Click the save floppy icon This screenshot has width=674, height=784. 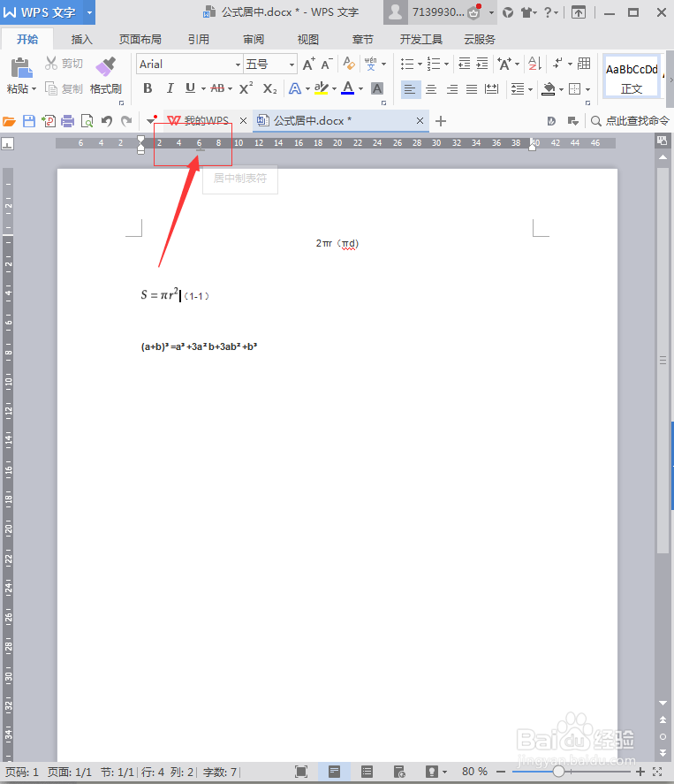point(29,121)
